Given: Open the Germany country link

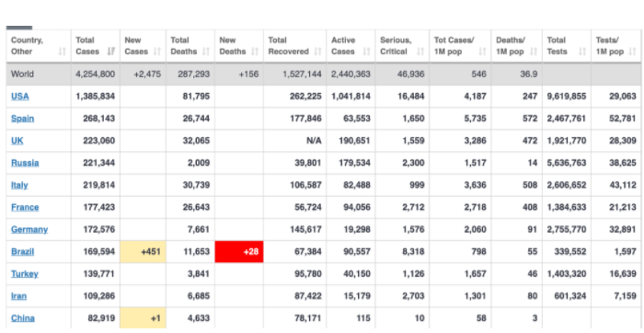Looking at the screenshot, I should 29,230.
